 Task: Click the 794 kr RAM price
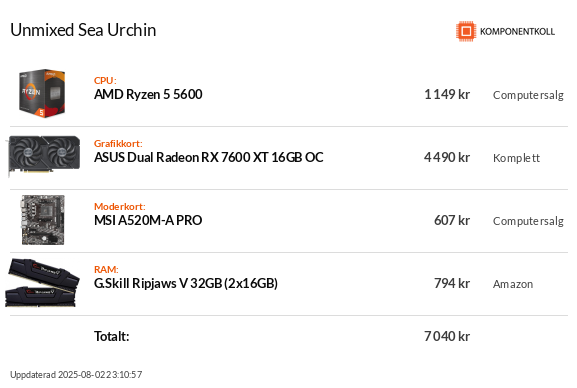tap(452, 283)
